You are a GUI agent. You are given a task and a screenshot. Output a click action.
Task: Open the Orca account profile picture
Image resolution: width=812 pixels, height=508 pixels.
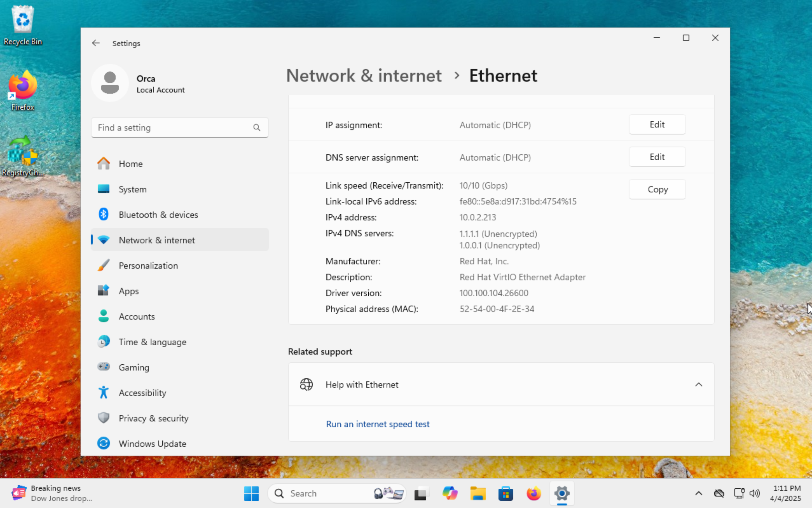pos(110,83)
